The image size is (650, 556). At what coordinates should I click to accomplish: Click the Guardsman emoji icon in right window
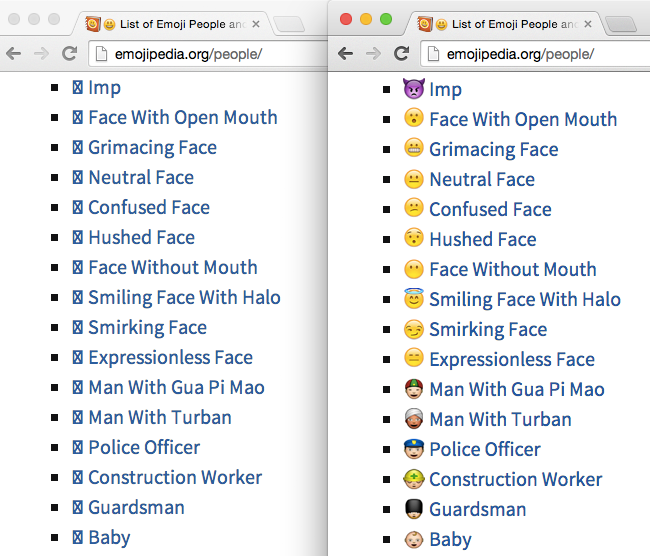(x=414, y=509)
